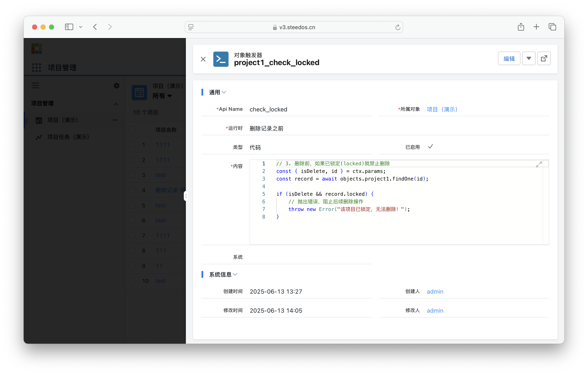Check the row 6 checkbox
The image size is (588, 375).
132,220
